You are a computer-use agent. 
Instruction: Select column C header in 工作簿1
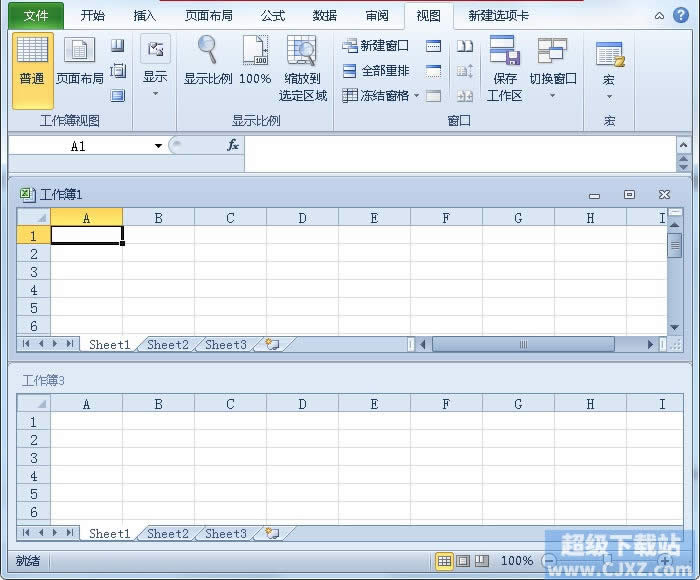click(230, 218)
